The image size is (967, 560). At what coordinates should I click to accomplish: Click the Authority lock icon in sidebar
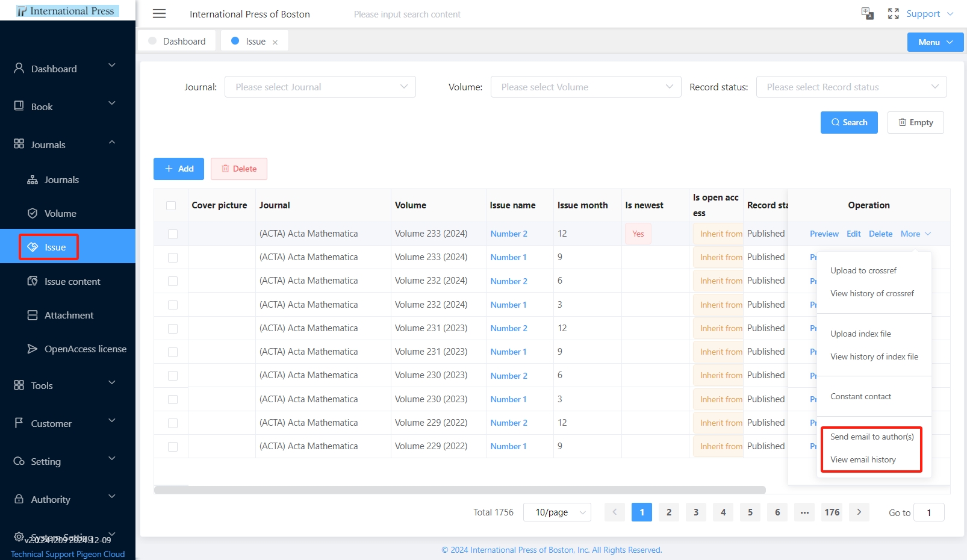(x=19, y=499)
